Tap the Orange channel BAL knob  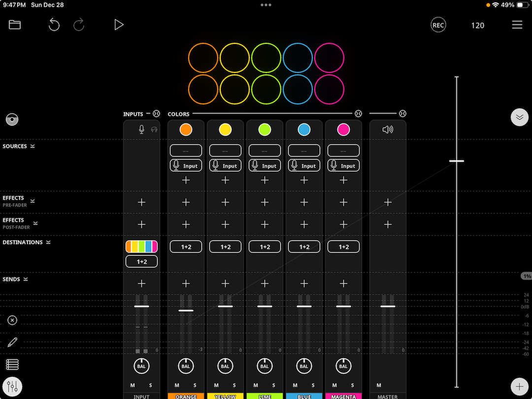[x=186, y=366]
